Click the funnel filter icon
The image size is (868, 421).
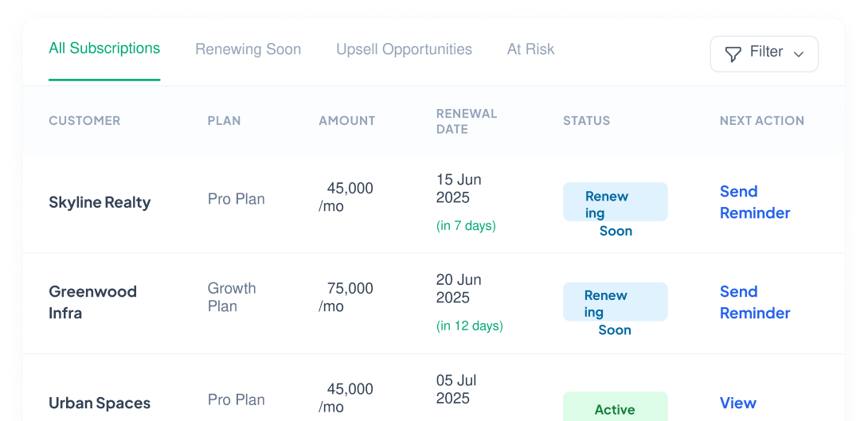click(733, 54)
